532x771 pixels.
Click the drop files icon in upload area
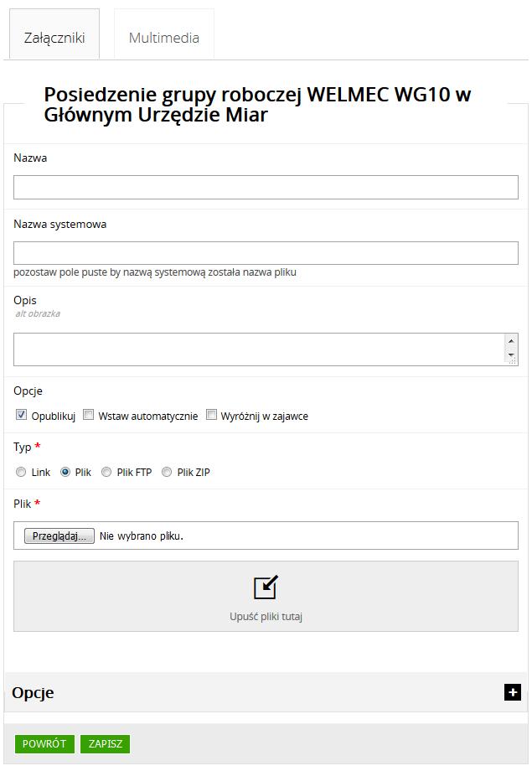click(266, 587)
